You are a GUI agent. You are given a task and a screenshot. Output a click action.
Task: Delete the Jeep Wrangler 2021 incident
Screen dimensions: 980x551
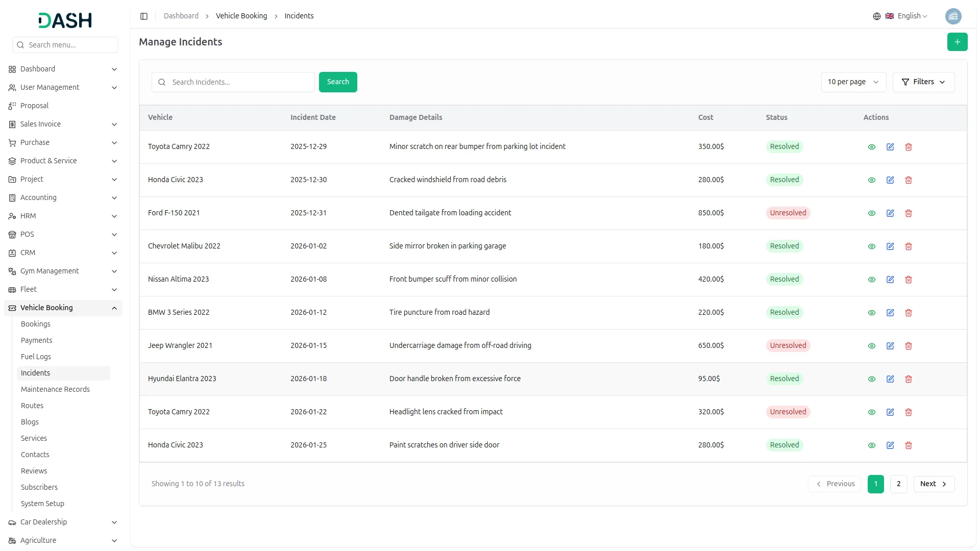coord(908,346)
